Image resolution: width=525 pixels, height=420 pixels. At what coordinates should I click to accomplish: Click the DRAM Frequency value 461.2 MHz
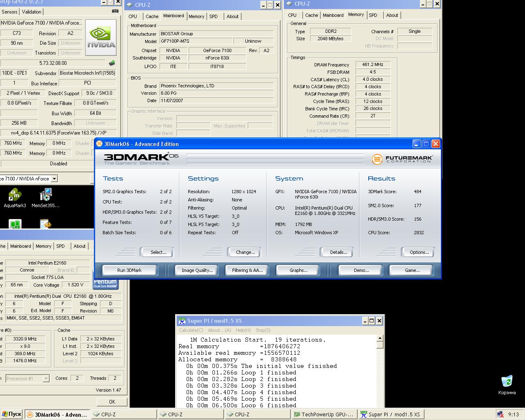click(x=373, y=65)
